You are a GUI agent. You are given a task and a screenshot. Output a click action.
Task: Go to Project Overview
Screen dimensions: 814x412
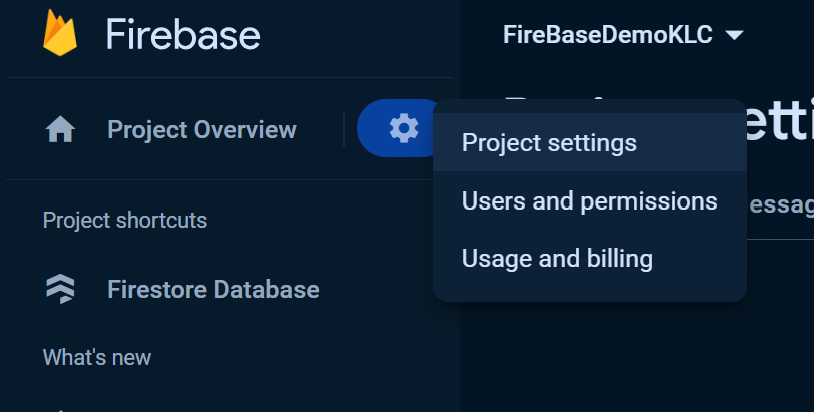[x=202, y=130]
